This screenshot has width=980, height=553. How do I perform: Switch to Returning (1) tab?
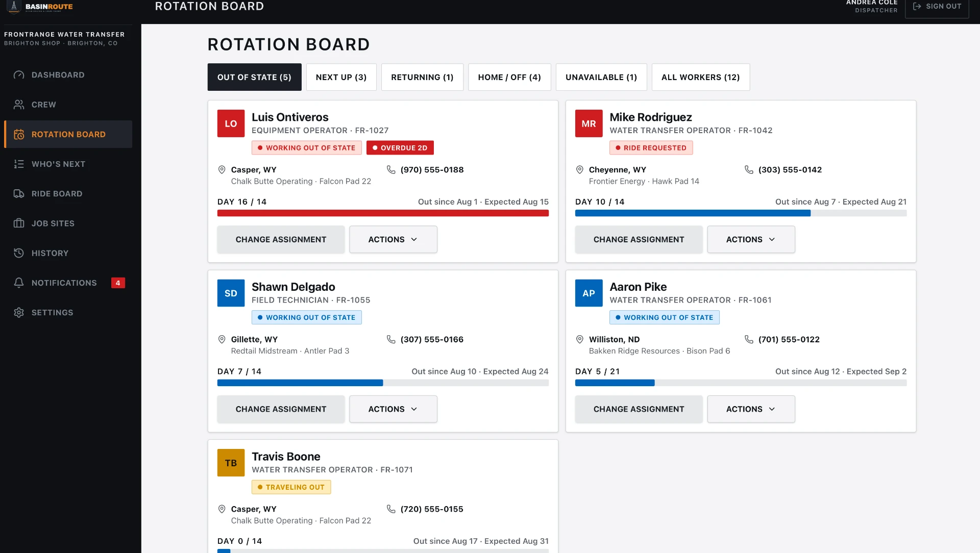tap(422, 77)
